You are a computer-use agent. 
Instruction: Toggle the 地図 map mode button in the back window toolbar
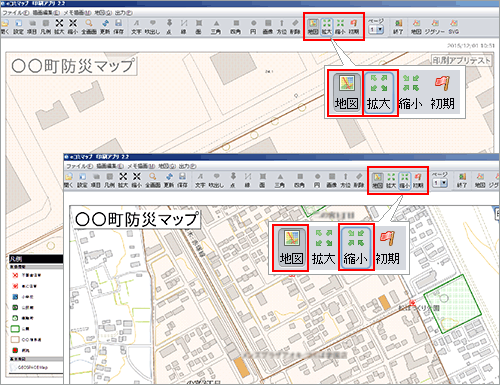click(x=313, y=27)
